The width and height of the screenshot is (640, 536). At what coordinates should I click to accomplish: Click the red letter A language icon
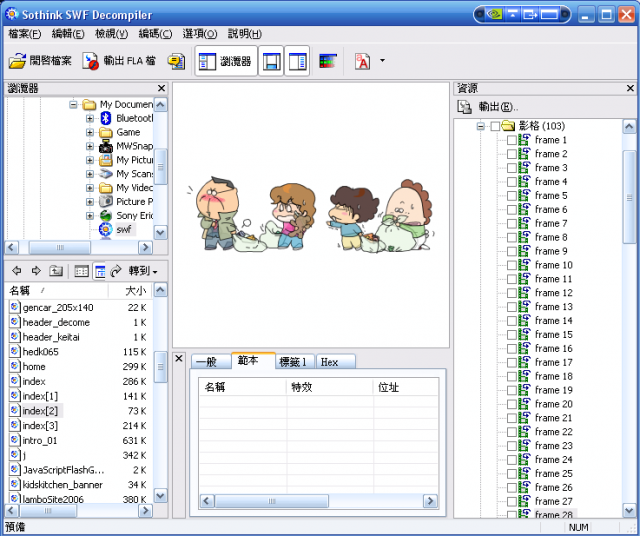[362, 61]
